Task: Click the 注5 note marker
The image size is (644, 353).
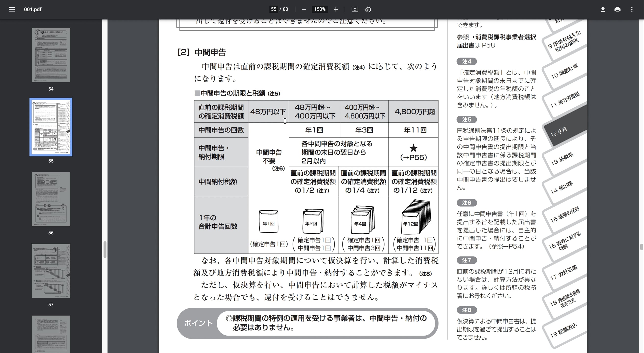Action: 466,120
